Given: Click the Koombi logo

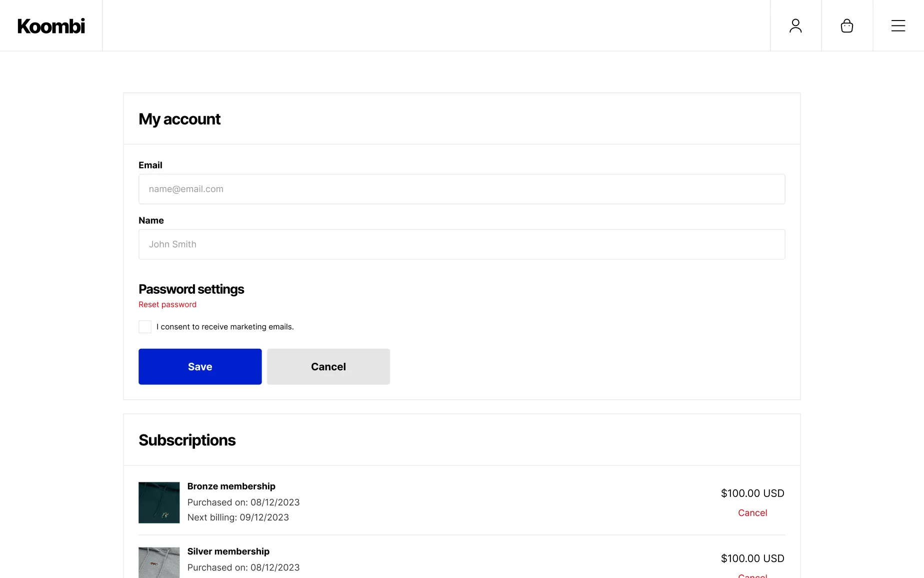Looking at the screenshot, I should [50, 26].
